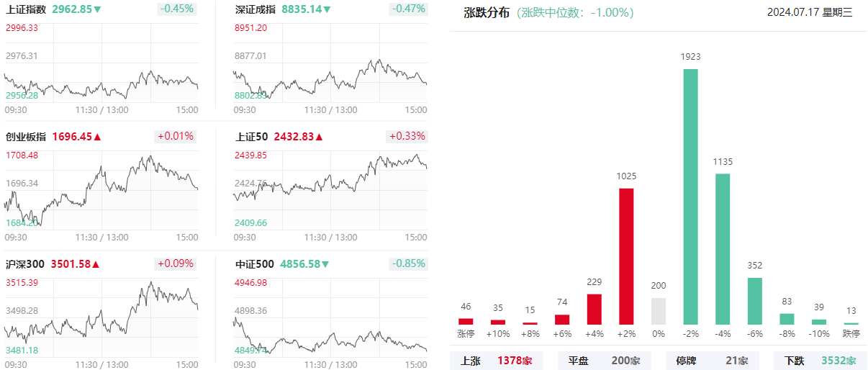Select the +0.33% change badge for 上证50
The width and height of the screenshot is (868, 370).
[x=407, y=137]
